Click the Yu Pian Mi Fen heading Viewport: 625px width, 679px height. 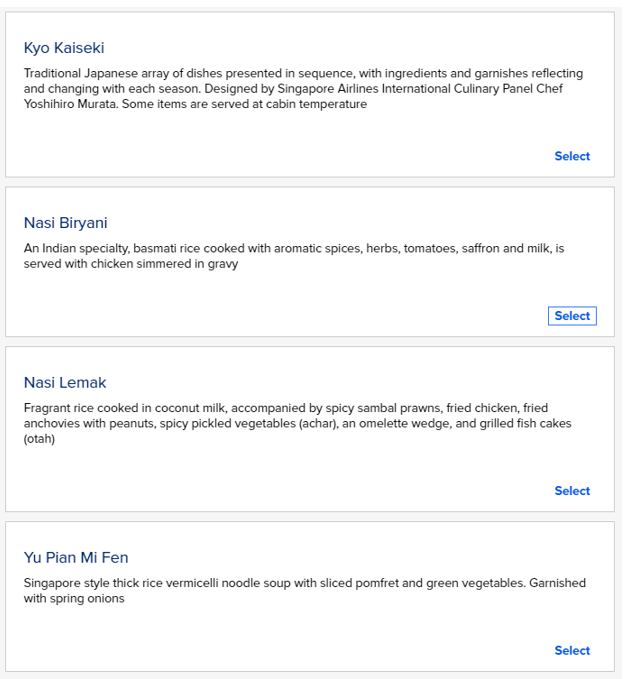coord(76,558)
